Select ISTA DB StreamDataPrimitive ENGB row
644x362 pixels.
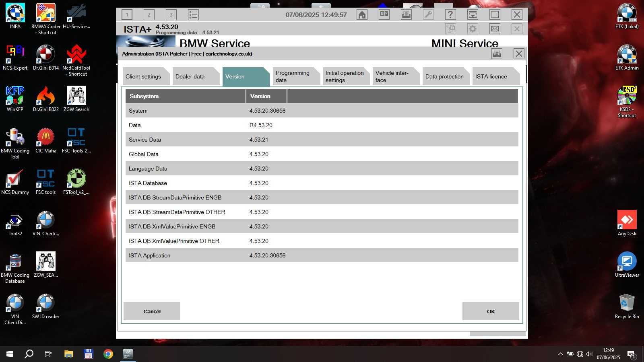coord(322,197)
